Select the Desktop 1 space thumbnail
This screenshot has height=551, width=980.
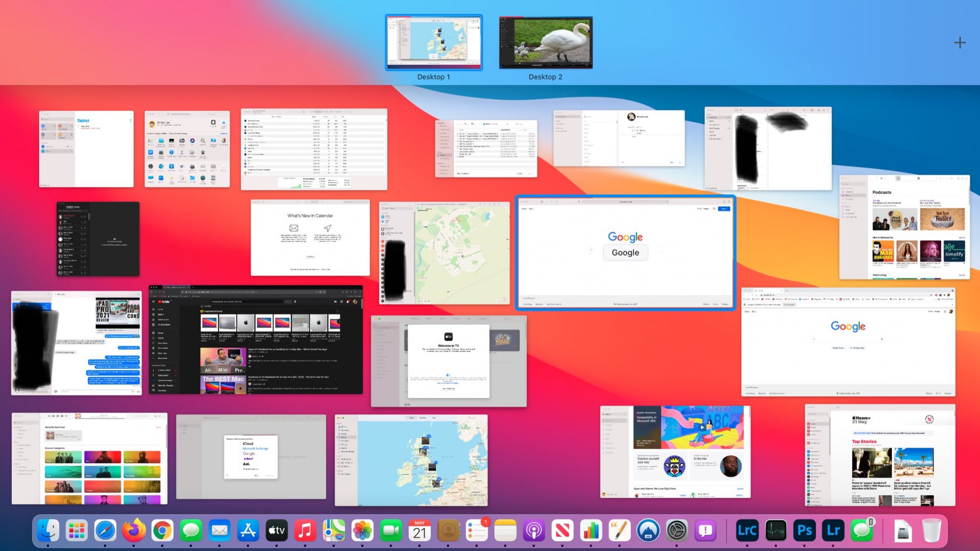pyautogui.click(x=434, y=43)
